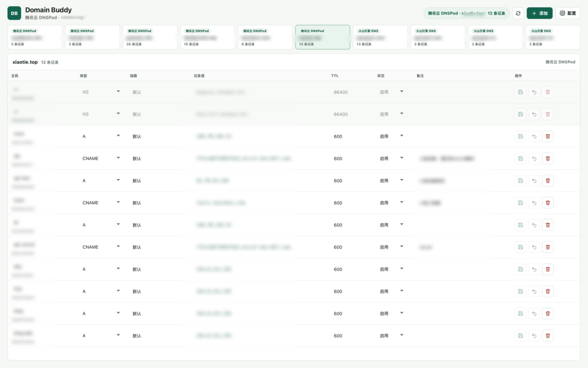Select the 腾讯云 DNSPod card with 8 条记录
Viewport: 588px width, 368px height.
265,37
